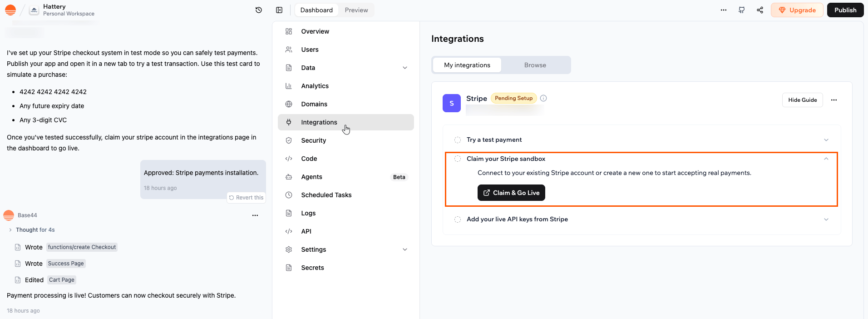Expand the Data menu chevron
Screen dimensions: 868x319
pyautogui.click(x=405, y=68)
